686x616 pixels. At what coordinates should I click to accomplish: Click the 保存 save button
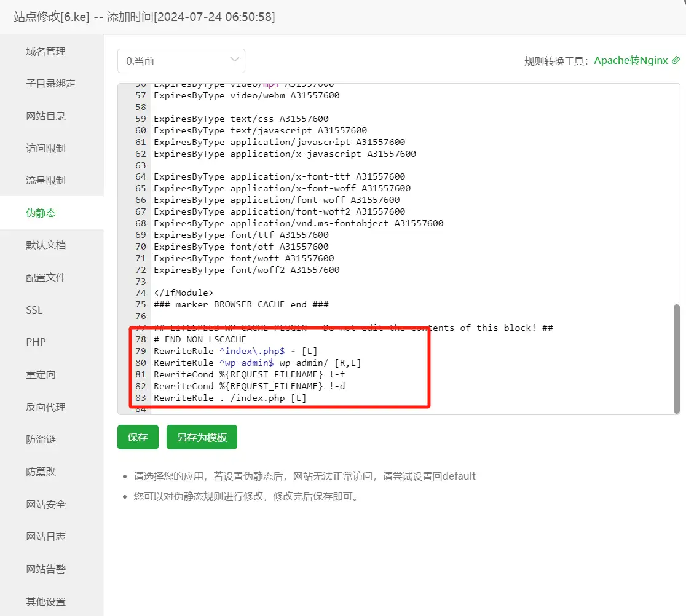coord(138,436)
